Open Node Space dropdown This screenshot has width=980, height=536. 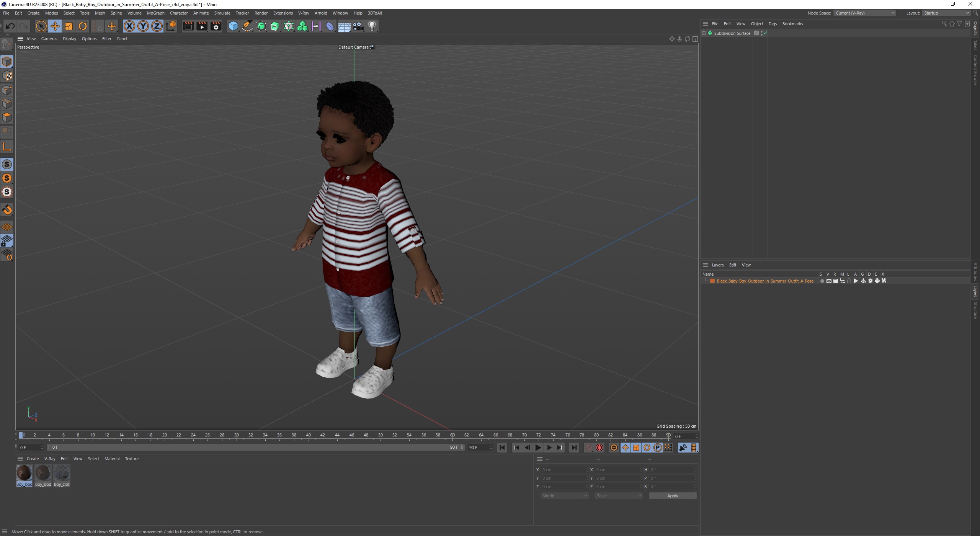865,13
